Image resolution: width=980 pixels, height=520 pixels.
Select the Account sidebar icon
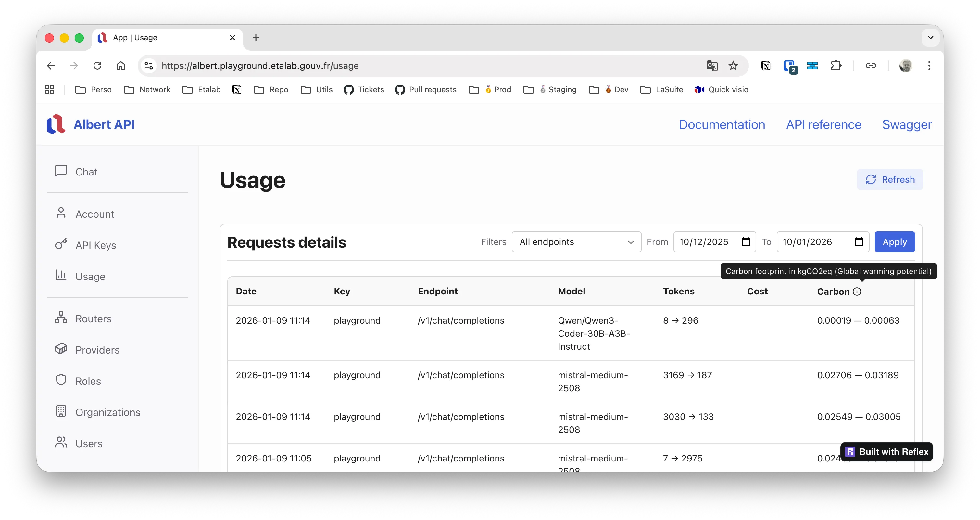tap(61, 213)
